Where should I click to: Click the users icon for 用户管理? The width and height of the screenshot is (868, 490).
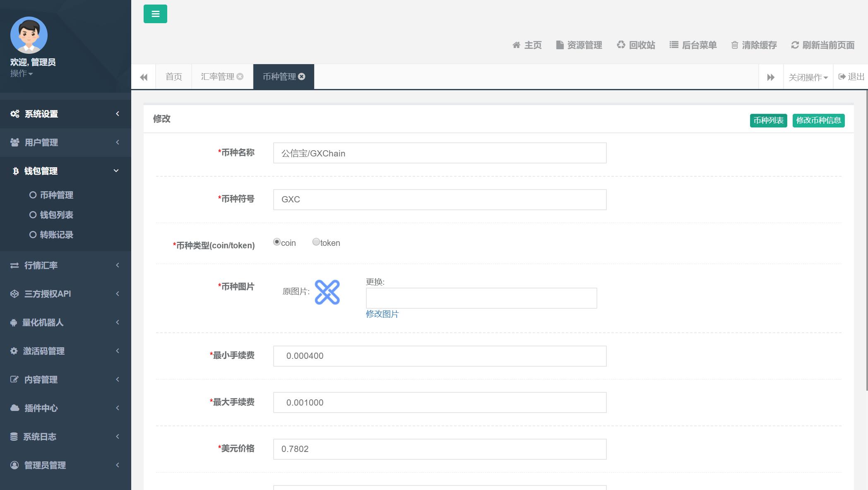point(14,142)
